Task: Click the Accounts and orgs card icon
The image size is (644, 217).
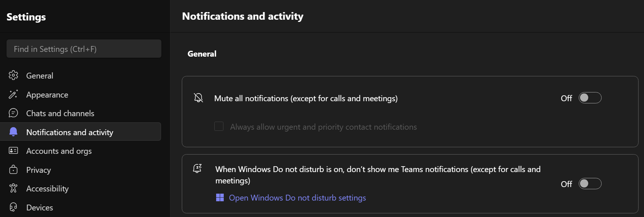Action: click(14, 151)
